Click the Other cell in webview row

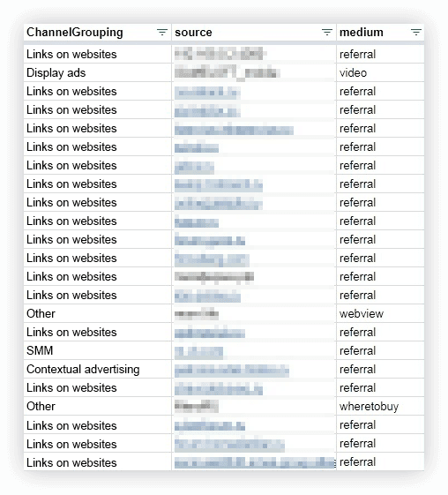tap(98, 314)
